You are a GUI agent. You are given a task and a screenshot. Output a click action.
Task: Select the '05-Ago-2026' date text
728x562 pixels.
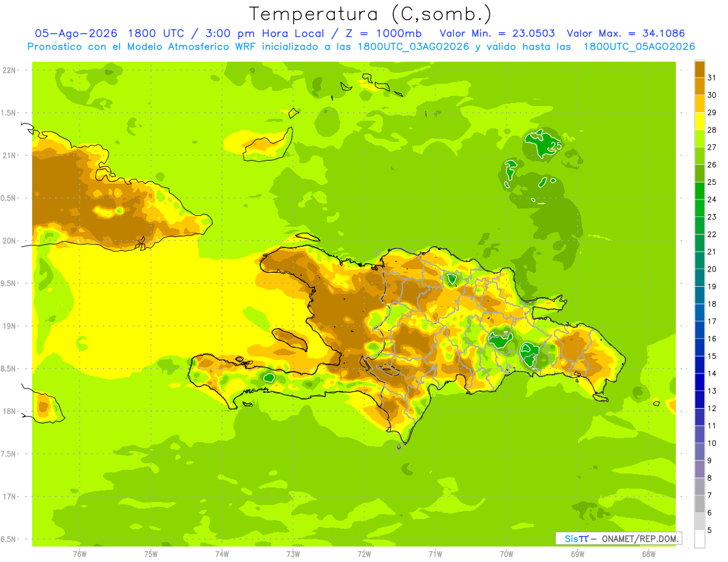click(76, 33)
